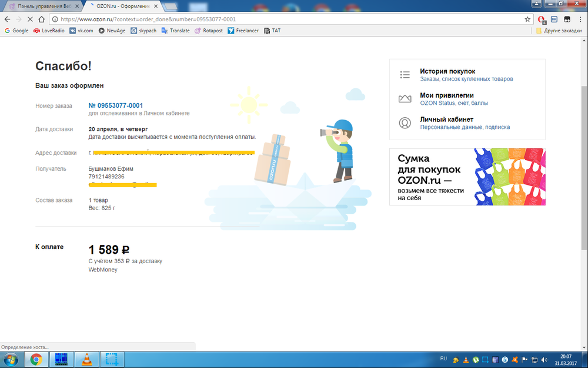Image resolution: width=588 pixels, height=368 pixels.
Task: Open Личный кабинет section
Action: pos(447,119)
